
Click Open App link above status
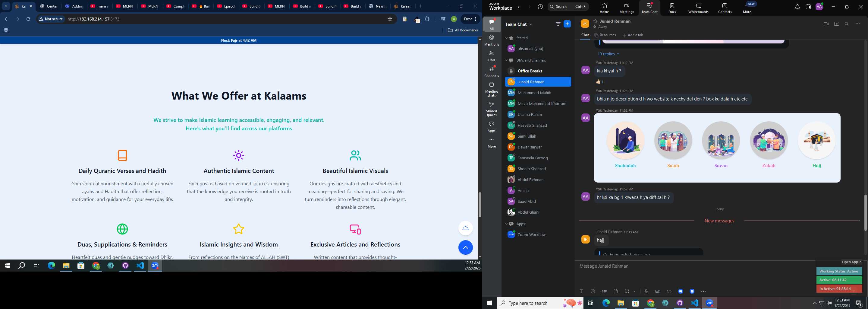coord(851,262)
